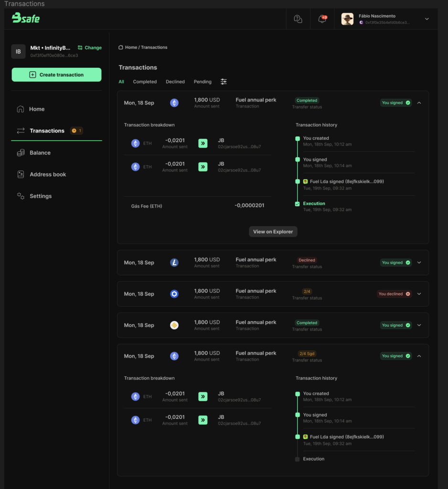Image resolution: width=448 pixels, height=489 pixels.
Task: Collapse the first Completed transaction row
Action: (x=419, y=103)
